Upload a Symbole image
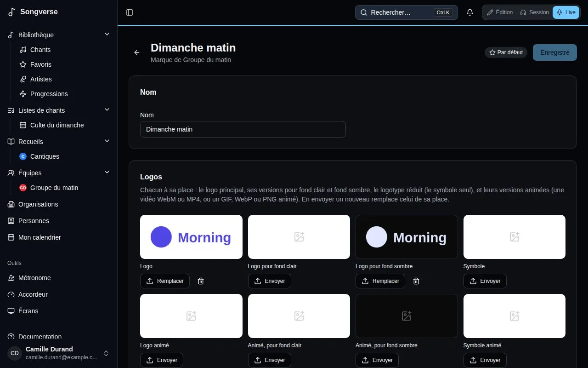This screenshot has height=368, width=588. [x=485, y=281]
